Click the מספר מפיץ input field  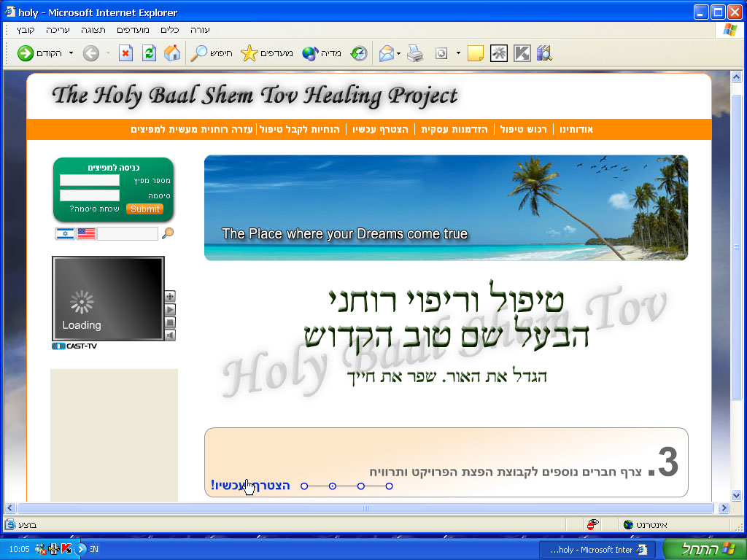coord(90,180)
